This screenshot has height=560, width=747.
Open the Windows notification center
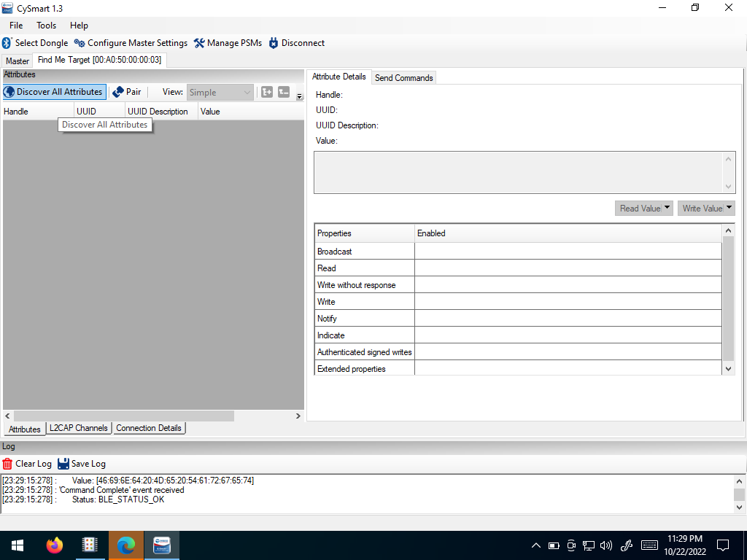coord(723,545)
